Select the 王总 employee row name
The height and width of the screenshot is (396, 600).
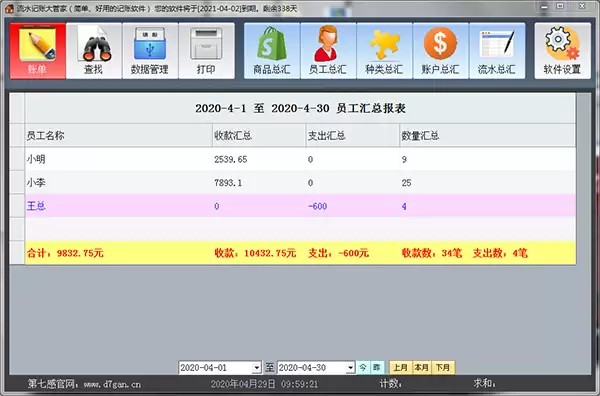(36, 206)
